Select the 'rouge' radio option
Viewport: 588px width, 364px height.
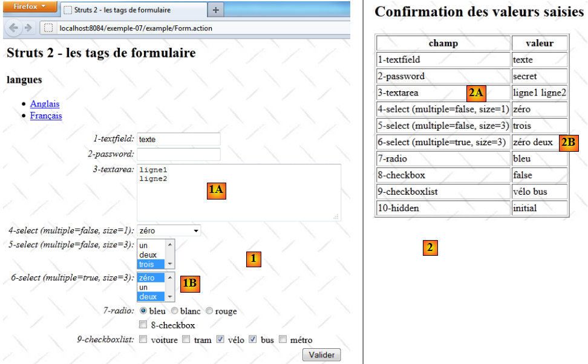(209, 311)
